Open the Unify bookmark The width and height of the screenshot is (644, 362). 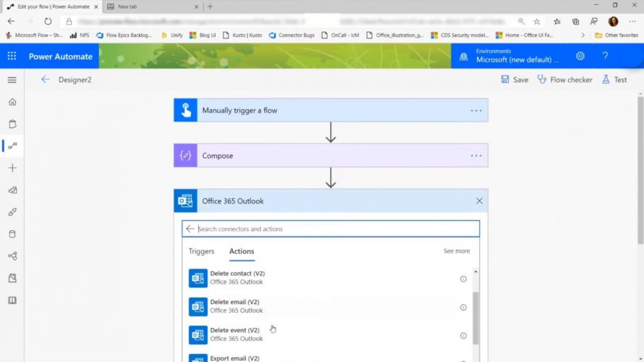click(172, 35)
